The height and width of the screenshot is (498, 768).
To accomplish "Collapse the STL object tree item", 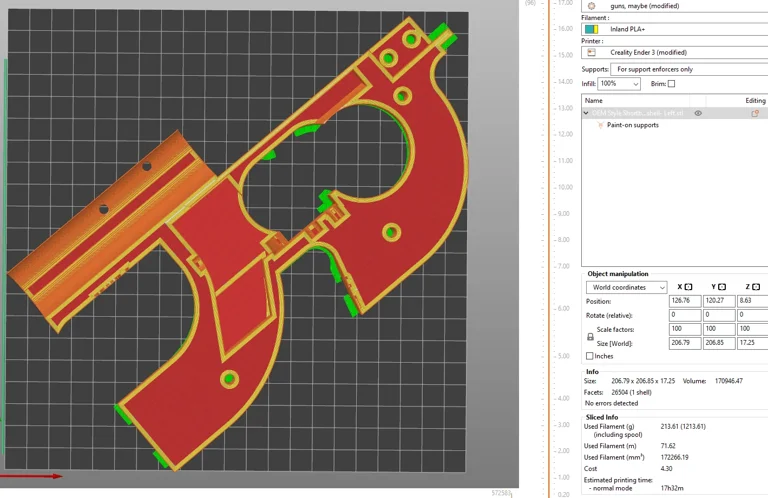I will coord(586,113).
